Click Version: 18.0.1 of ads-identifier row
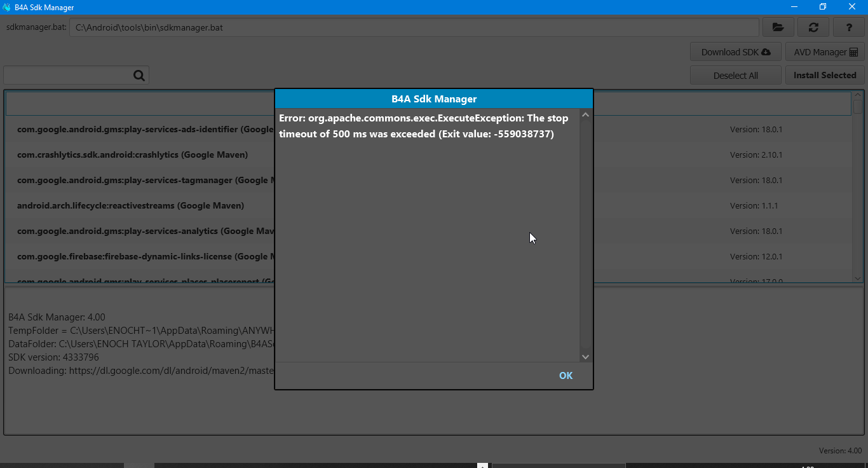This screenshot has width=868, height=468. [x=756, y=129]
